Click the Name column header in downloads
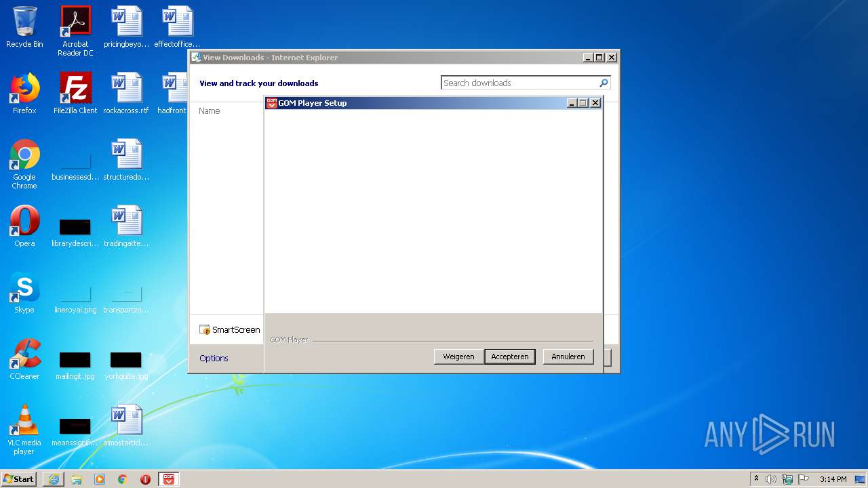 [210, 110]
